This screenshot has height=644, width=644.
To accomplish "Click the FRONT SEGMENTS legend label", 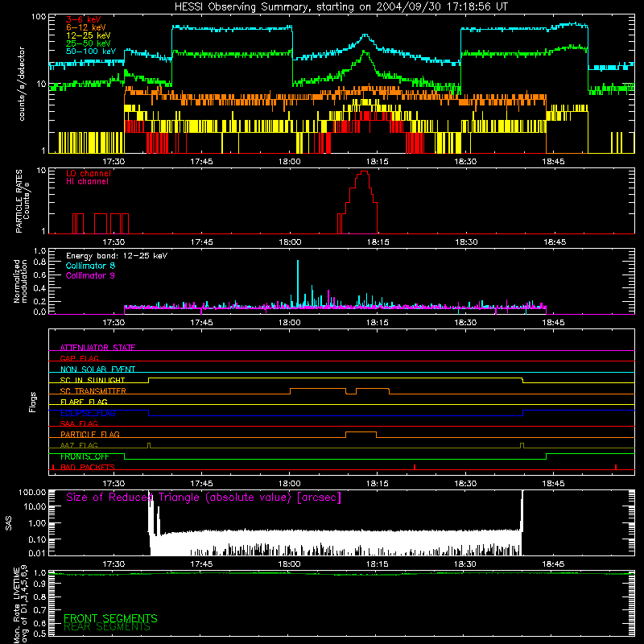I will point(110,618).
